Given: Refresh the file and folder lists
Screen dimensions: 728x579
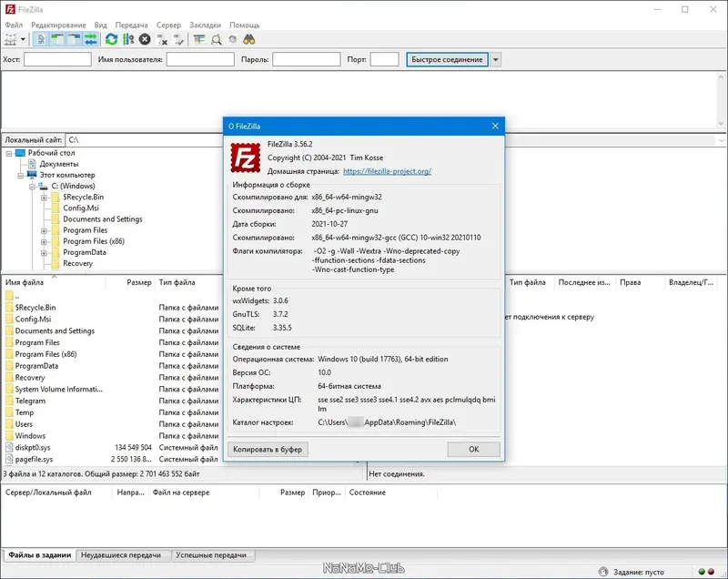Looking at the screenshot, I should tap(111, 39).
